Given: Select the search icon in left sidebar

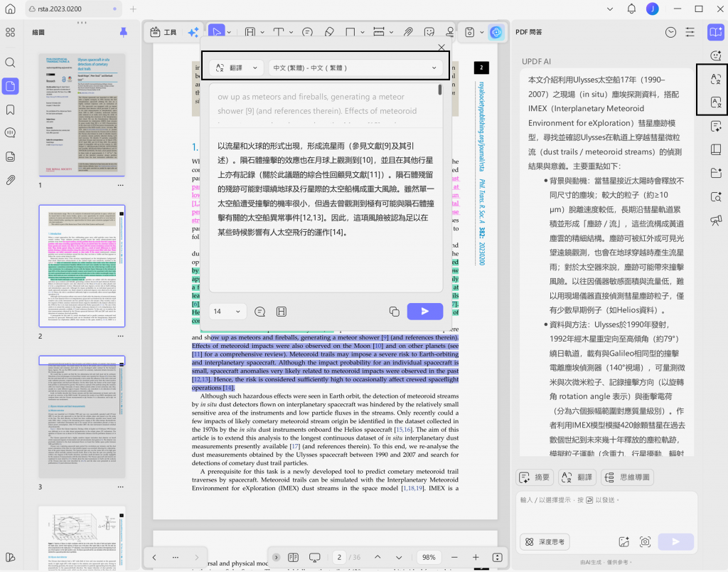Looking at the screenshot, I should point(10,63).
